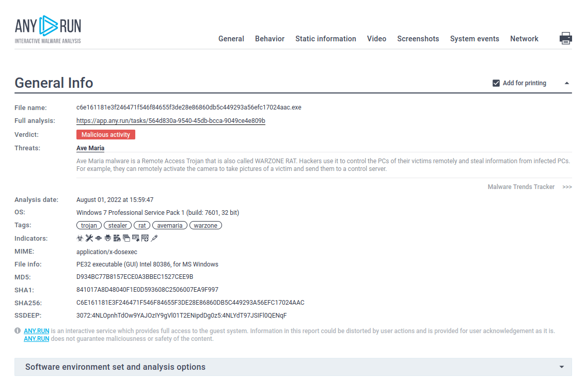
Task: Click the Malicious activity verdict badge
Action: pos(106,135)
